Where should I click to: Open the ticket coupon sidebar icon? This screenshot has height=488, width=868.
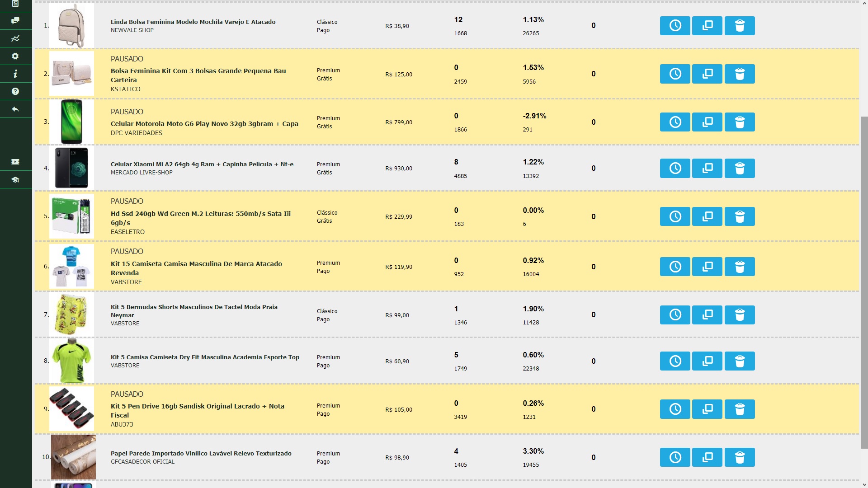(15, 162)
